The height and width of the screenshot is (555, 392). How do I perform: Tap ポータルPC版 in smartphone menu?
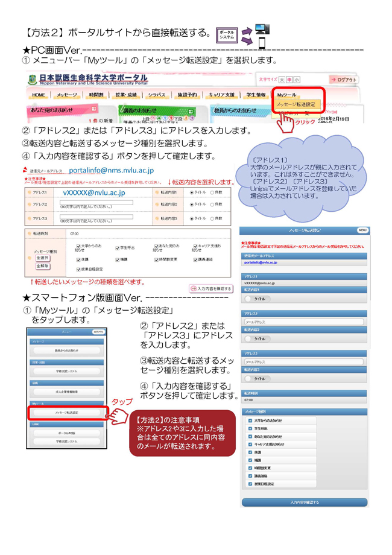pos(66,433)
